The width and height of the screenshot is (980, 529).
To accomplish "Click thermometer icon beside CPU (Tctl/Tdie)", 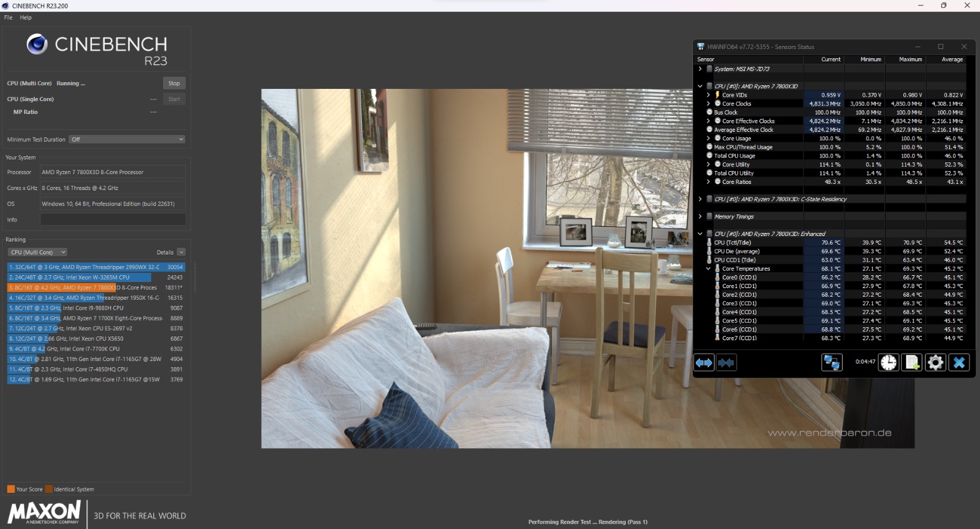I will 709,243.
